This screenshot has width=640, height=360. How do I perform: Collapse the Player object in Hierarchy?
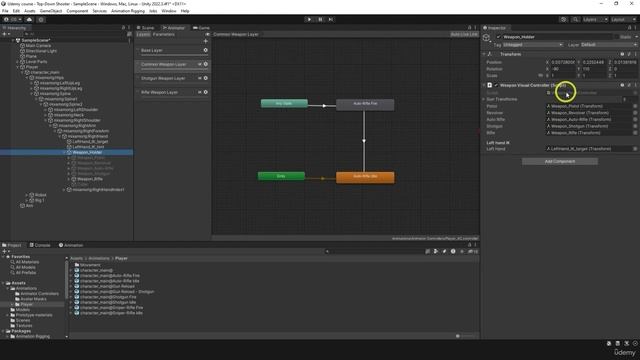18,67
